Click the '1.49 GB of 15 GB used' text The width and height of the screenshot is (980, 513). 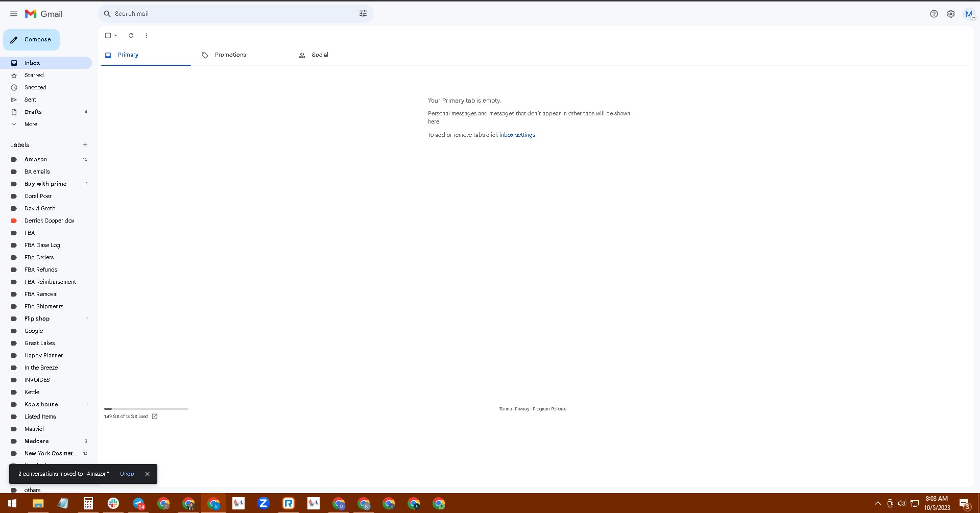pos(126,417)
